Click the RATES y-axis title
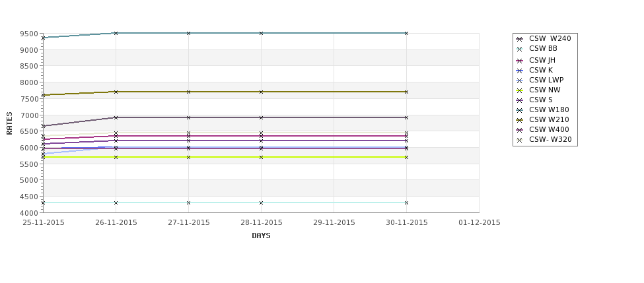 [9, 123]
